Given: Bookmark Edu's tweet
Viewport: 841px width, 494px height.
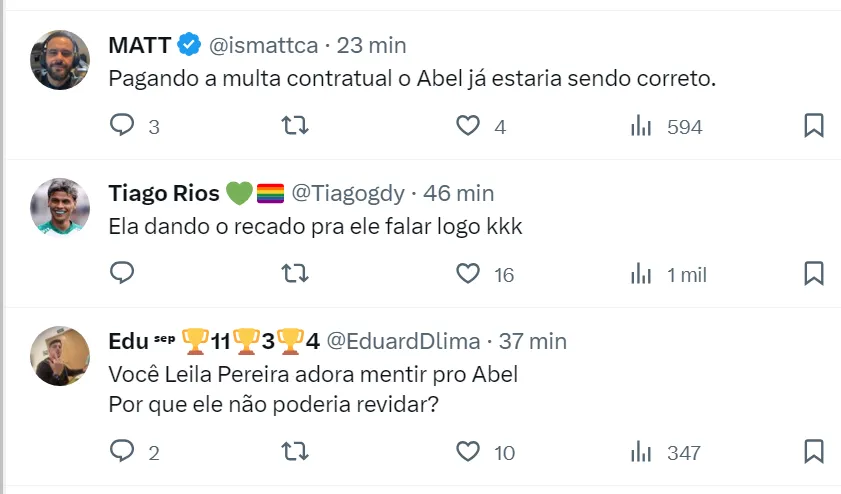Looking at the screenshot, I should [814, 452].
